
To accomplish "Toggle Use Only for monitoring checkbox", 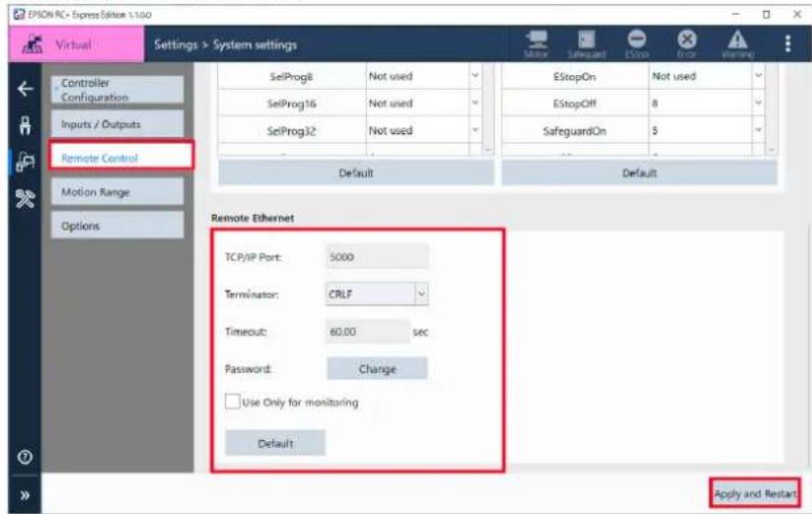I will point(233,402).
